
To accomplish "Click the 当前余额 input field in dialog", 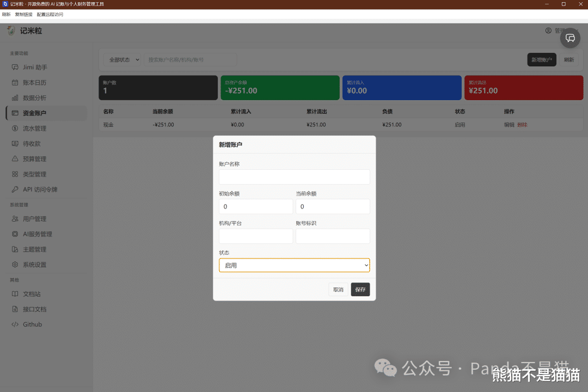I will click(333, 207).
